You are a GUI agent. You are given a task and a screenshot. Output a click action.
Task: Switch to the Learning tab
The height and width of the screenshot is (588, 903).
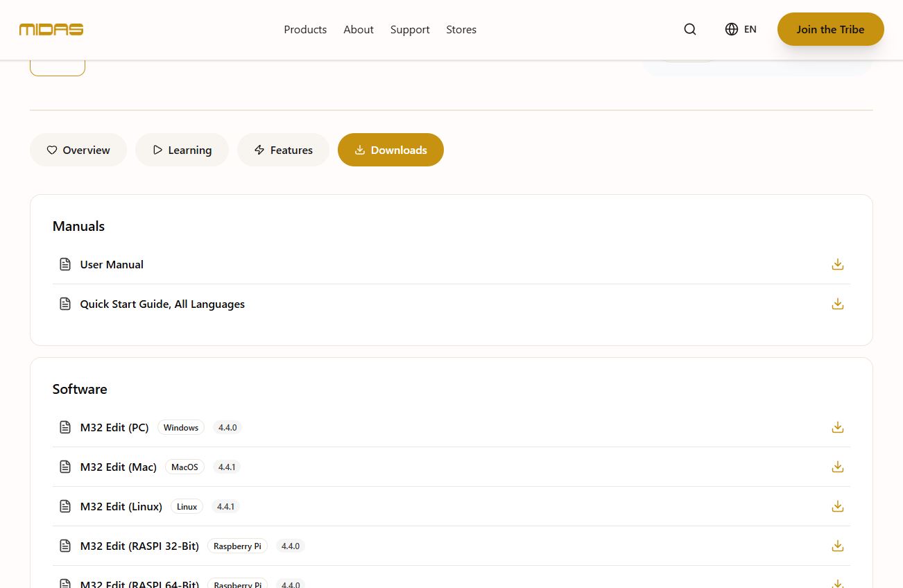pos(182,150)
